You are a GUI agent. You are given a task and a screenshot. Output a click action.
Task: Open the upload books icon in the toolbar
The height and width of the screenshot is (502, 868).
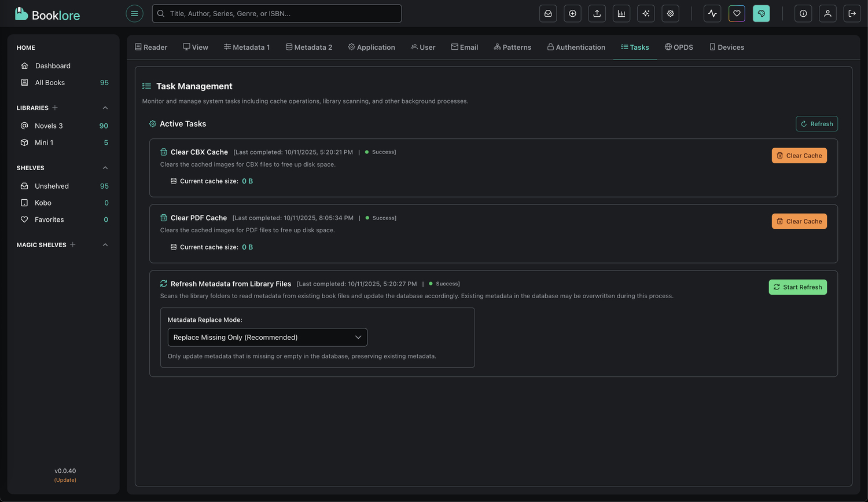[597, 13]
